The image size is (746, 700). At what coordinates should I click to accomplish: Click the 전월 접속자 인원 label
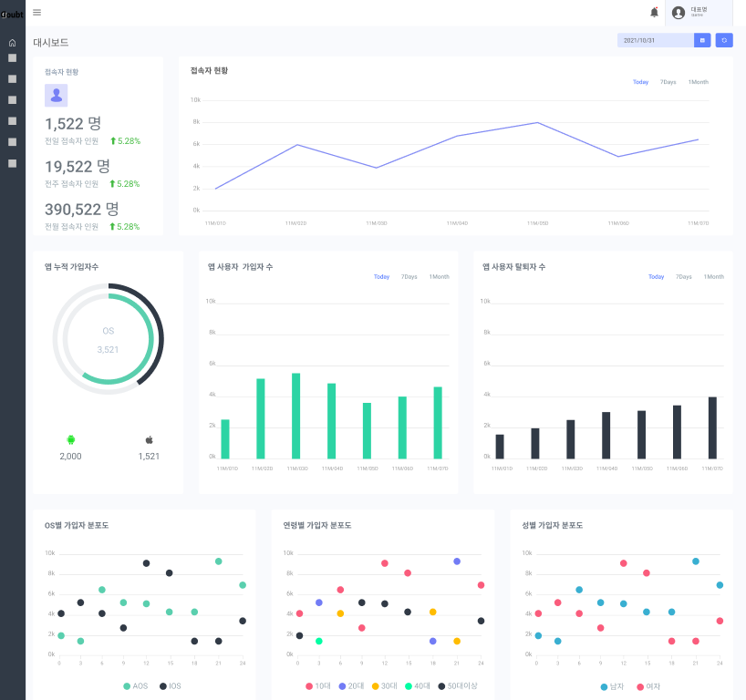click(x=71, y=226)
